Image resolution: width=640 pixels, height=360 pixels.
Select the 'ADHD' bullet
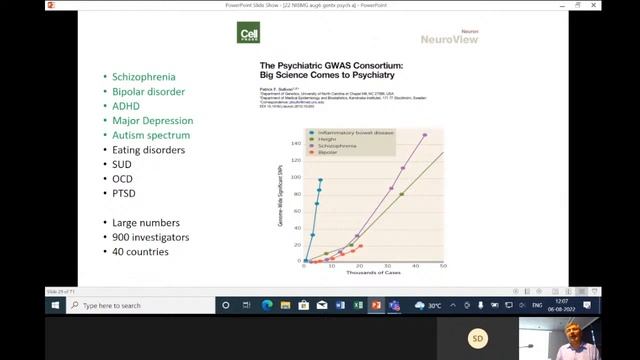pyautogui.click(x=126, y=106)
